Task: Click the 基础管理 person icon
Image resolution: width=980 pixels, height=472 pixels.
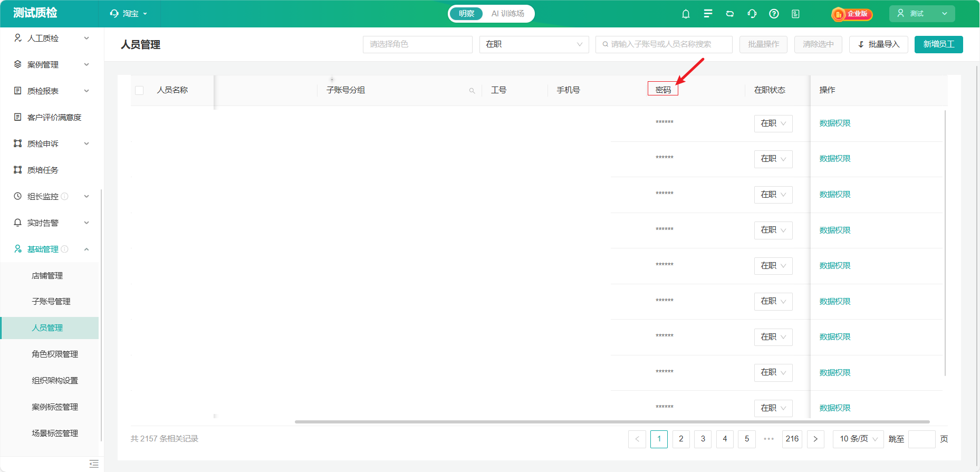Action: pos(18,249)
